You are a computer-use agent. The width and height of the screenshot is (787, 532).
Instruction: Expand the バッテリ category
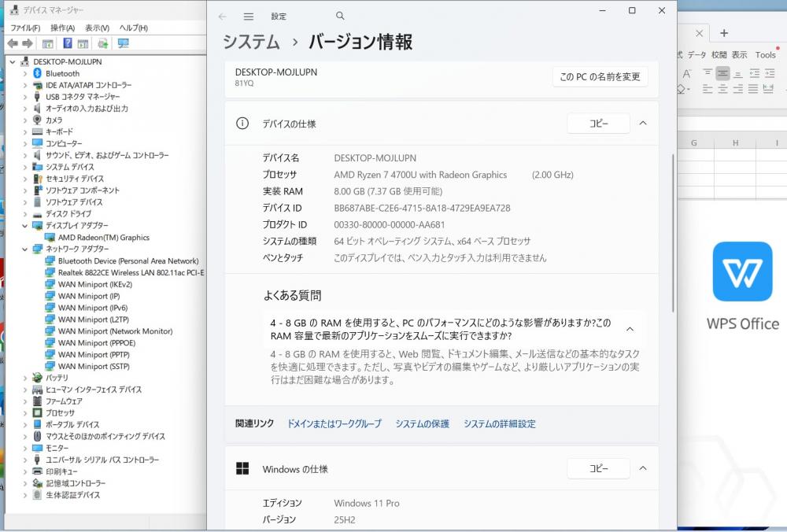(24, 378)
